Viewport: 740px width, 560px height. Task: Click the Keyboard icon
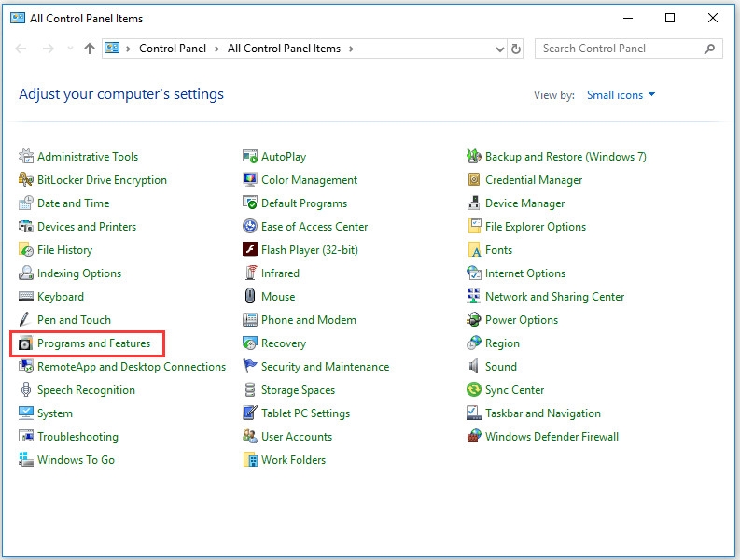coord(26,296)
